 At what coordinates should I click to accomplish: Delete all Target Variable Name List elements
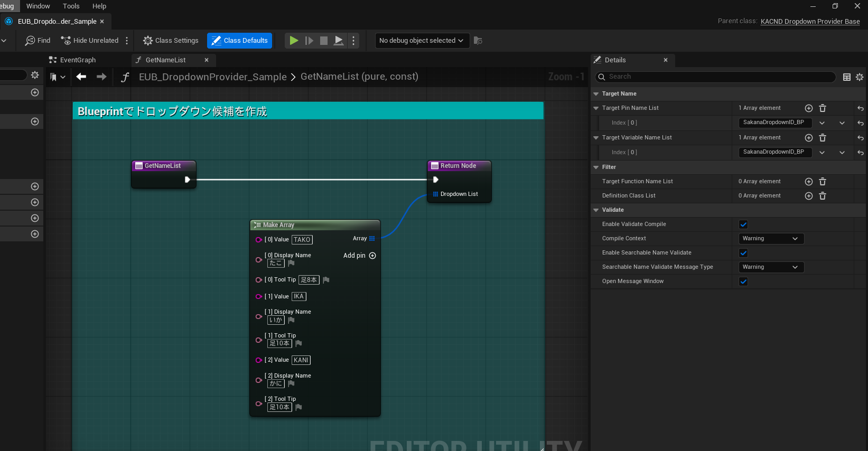point(823,138)
